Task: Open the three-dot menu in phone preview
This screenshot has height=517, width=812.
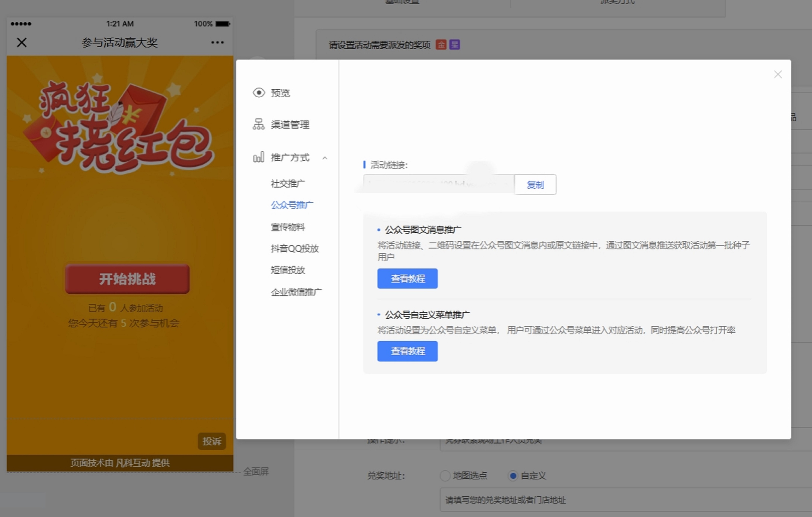Action: 217,43
